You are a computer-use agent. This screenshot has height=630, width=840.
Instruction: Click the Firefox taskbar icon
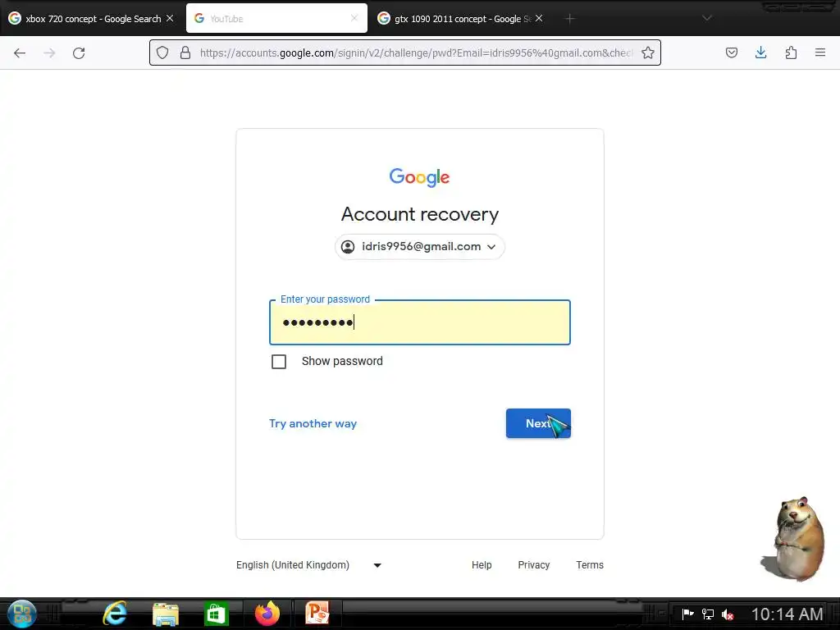(267, 613)
